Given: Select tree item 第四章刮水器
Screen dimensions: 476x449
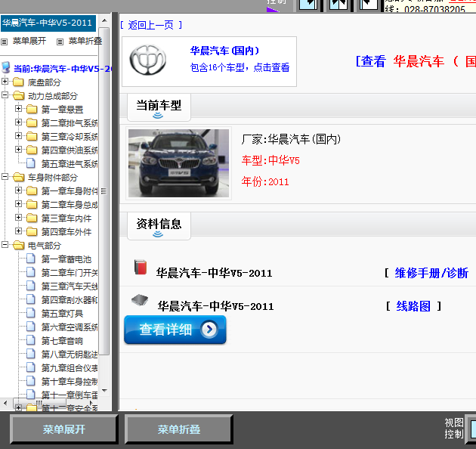Looking at the screenshot, I should click(x=70, y=300).
